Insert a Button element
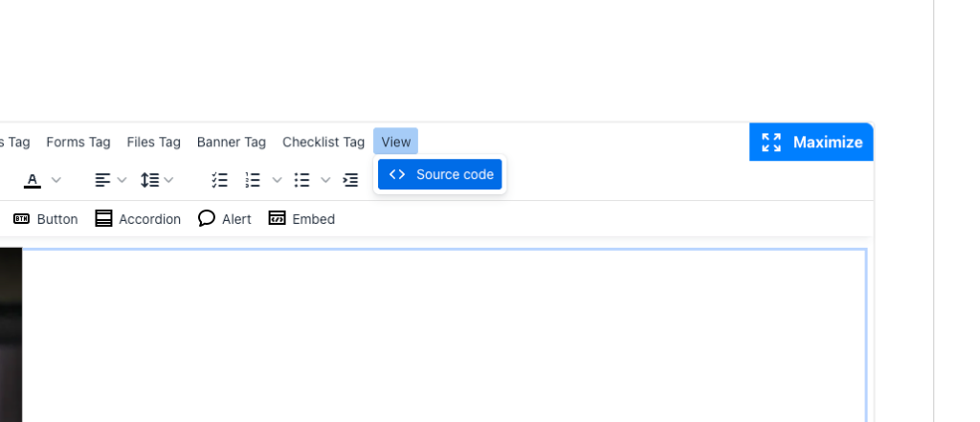980x422 pixels. point(45,219)
